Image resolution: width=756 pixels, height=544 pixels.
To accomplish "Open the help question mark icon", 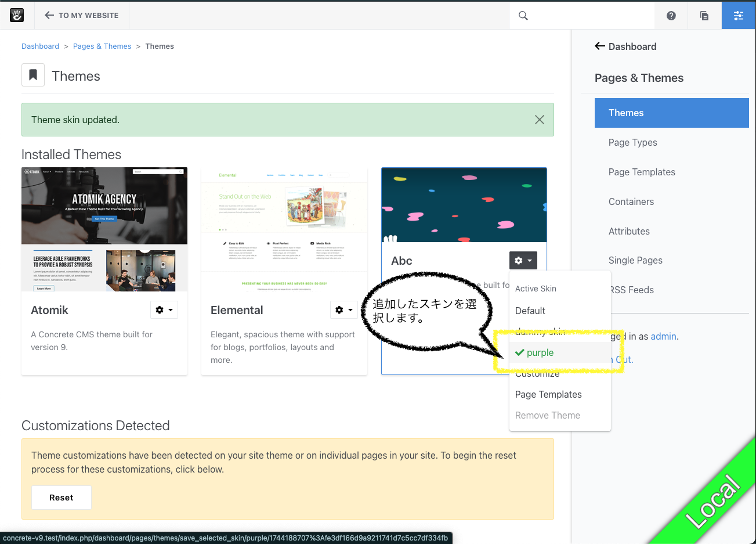I will coord(671,16).
